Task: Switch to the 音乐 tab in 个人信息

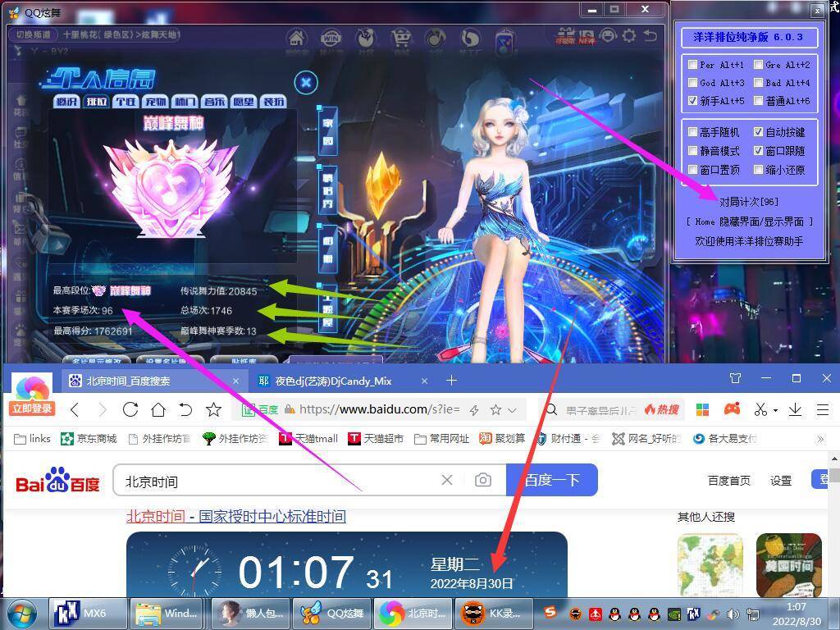Action: tap(215, 101)
